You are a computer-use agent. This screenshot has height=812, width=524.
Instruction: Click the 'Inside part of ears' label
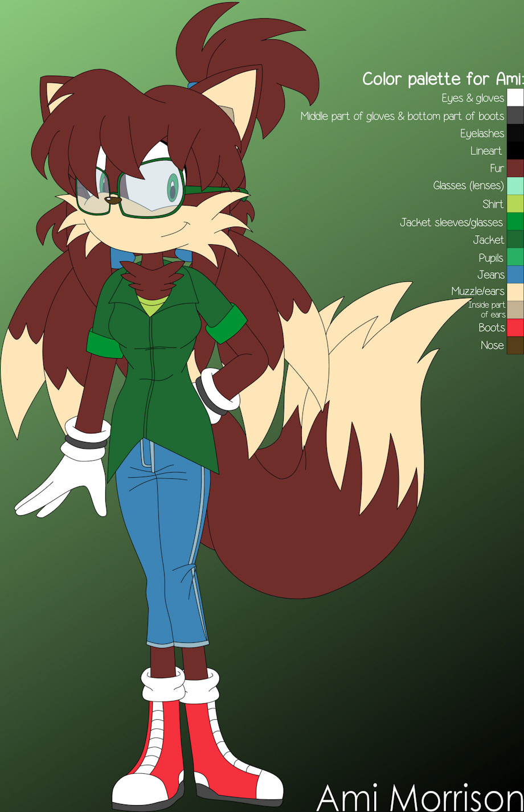pyautogui.click(x=487, y=310)
